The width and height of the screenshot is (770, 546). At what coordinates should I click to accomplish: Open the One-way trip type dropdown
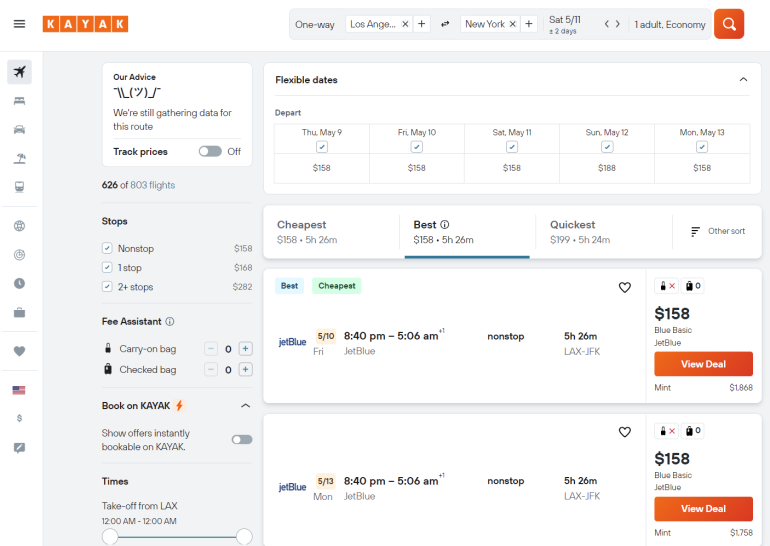coord(315,24)
